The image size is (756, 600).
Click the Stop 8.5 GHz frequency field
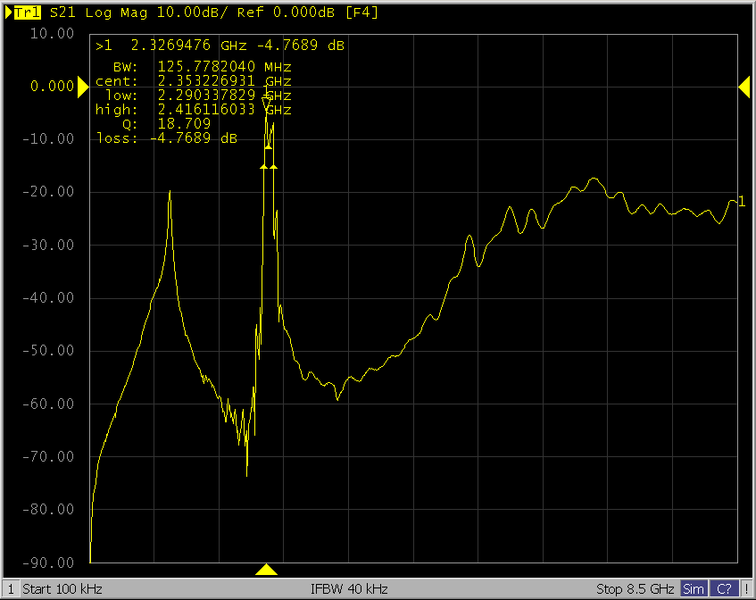(635, 588)
